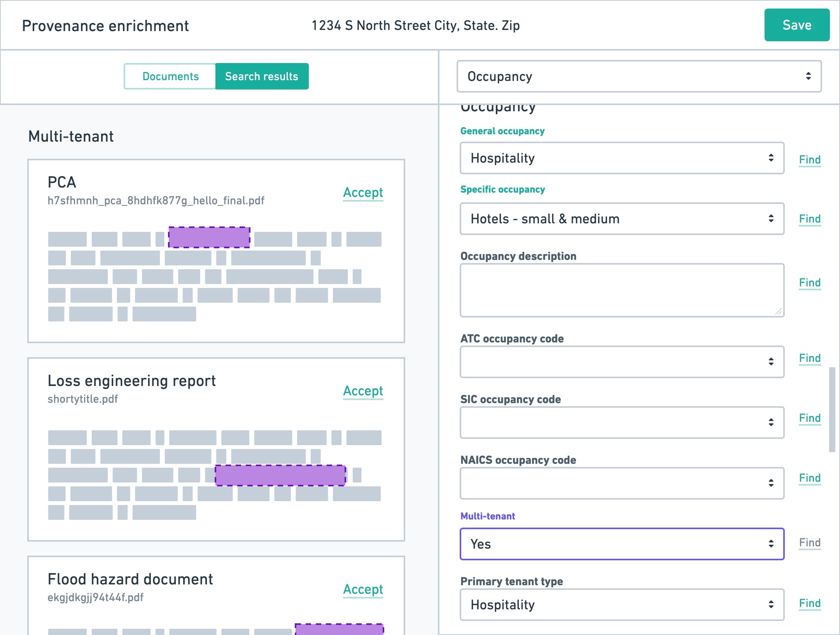Open Primary tenant type dropdown
Viewport: 840px width, 635px height.
(x=621, y=604)
